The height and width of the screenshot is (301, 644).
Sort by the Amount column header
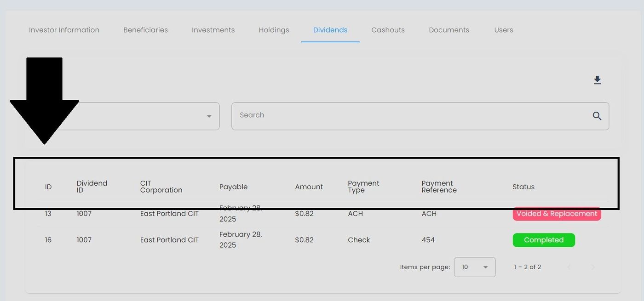(x=309, y=187)
